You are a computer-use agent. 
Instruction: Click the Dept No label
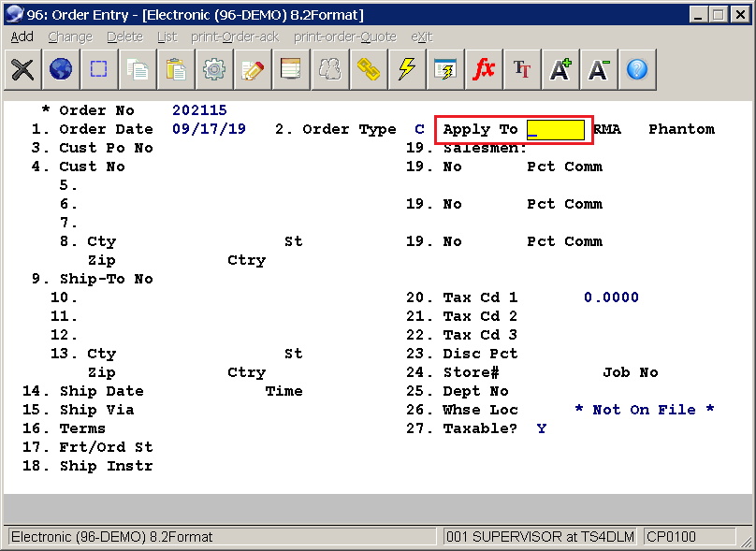[476, 391]
